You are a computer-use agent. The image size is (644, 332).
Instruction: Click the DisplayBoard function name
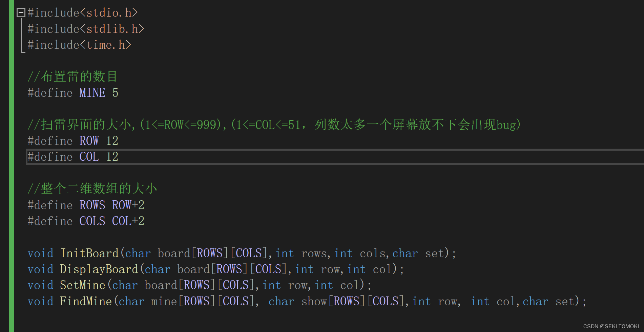click(99, 269)
